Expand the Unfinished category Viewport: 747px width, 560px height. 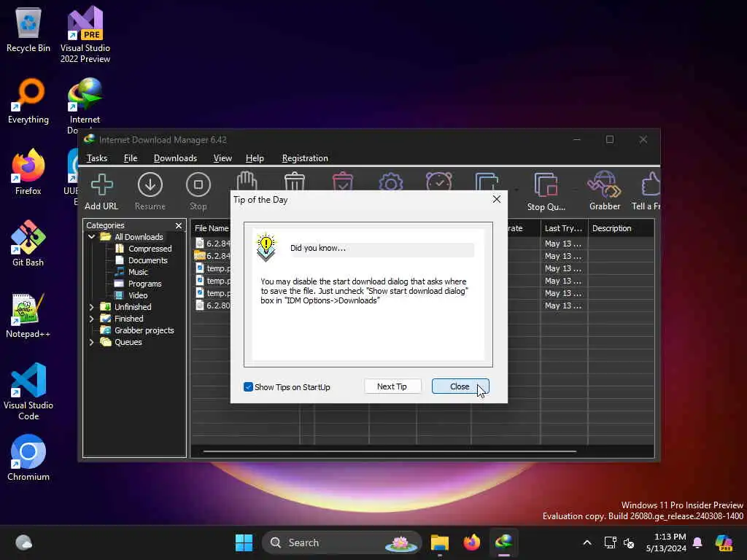point(91,307)
